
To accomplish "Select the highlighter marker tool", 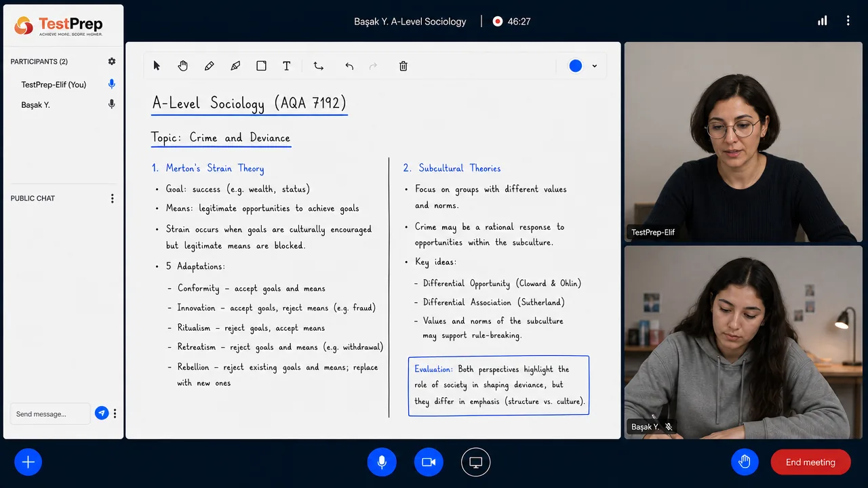I will click(x=235, y=66).
